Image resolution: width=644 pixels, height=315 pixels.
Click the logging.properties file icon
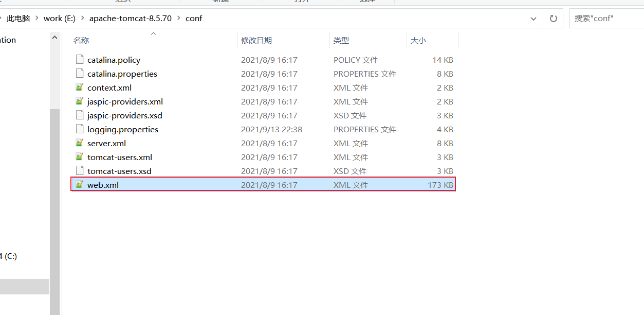point(79,129)
